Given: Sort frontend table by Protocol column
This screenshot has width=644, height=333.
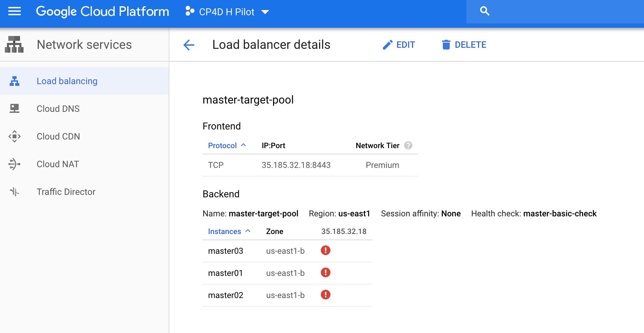Looking at the screenshot, I should [222, 145].
